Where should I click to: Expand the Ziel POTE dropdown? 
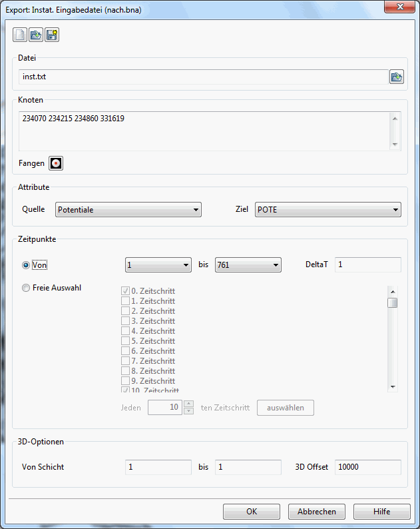coord(327,210)
